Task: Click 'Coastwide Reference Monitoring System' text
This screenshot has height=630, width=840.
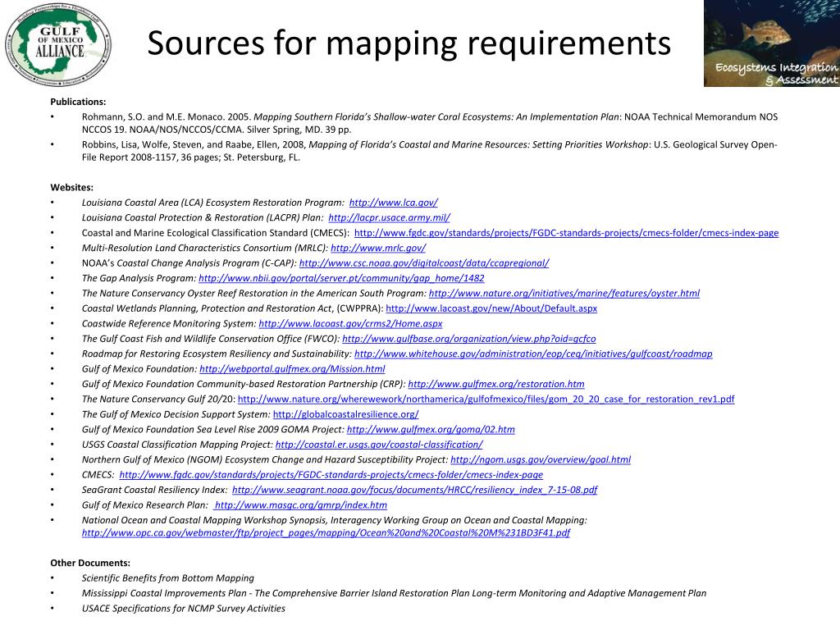Action: 168,323
